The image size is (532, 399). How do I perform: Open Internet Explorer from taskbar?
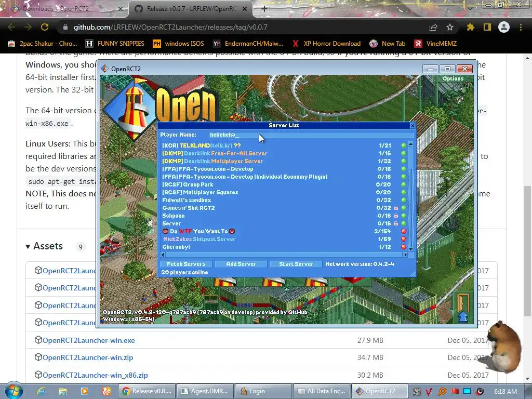[41, 391]
